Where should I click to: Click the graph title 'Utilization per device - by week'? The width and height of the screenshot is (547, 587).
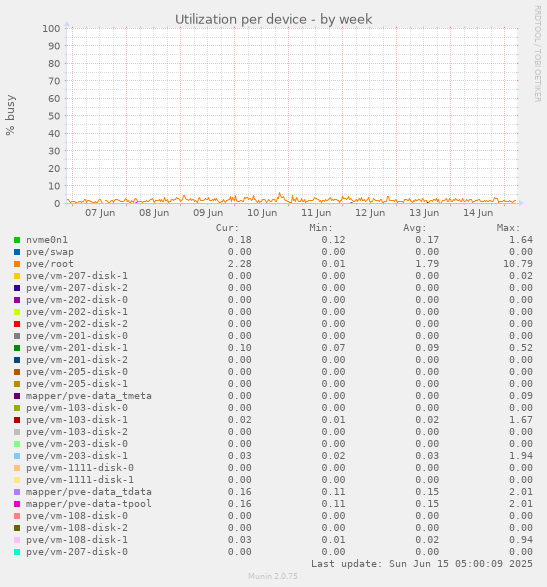(x=273, y=19)
